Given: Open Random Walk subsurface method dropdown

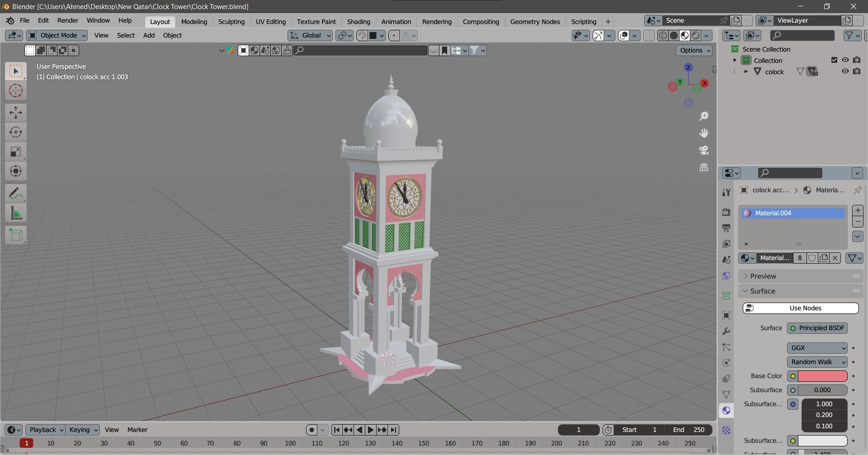Looking at the screenshot, I should coord(817,362).
